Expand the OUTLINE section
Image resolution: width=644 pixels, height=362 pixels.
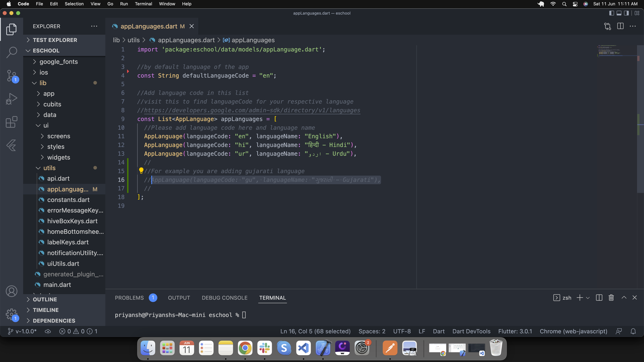pos(45,299)
